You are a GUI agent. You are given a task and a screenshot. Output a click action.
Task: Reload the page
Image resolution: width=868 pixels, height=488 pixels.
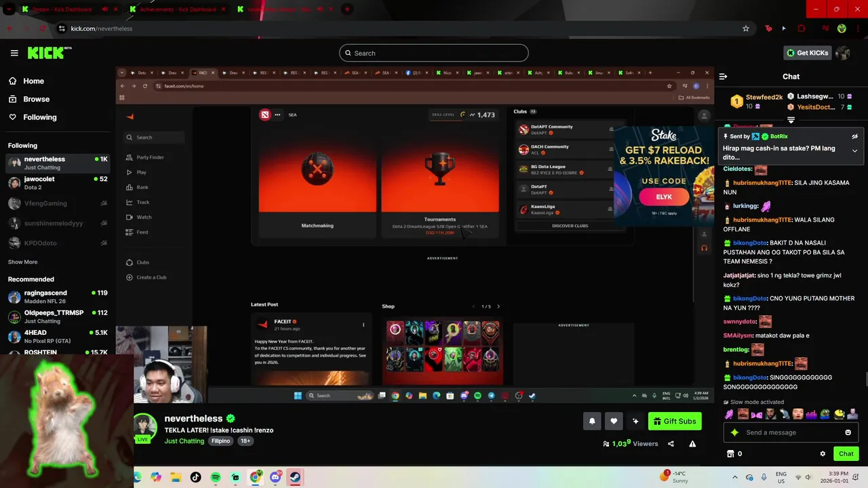(x=43, y=28)
